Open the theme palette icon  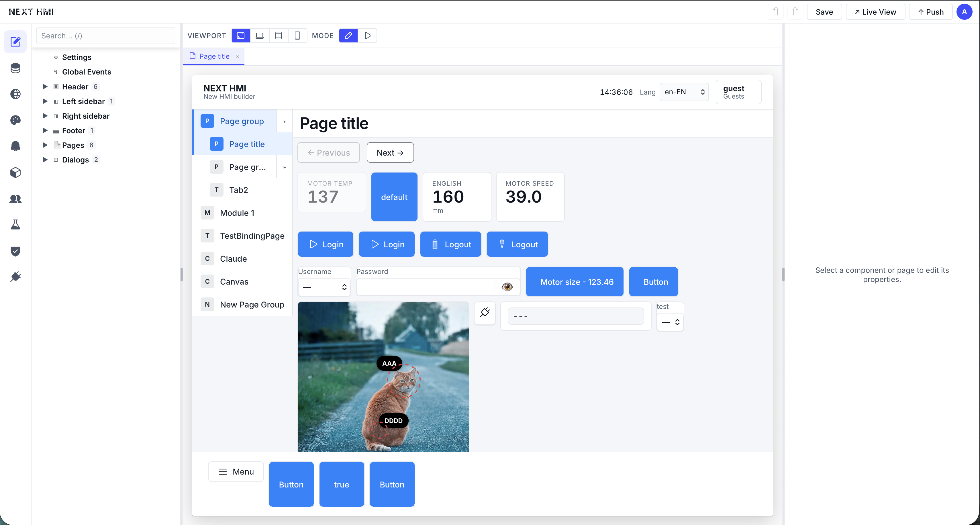tap(15, 120)
